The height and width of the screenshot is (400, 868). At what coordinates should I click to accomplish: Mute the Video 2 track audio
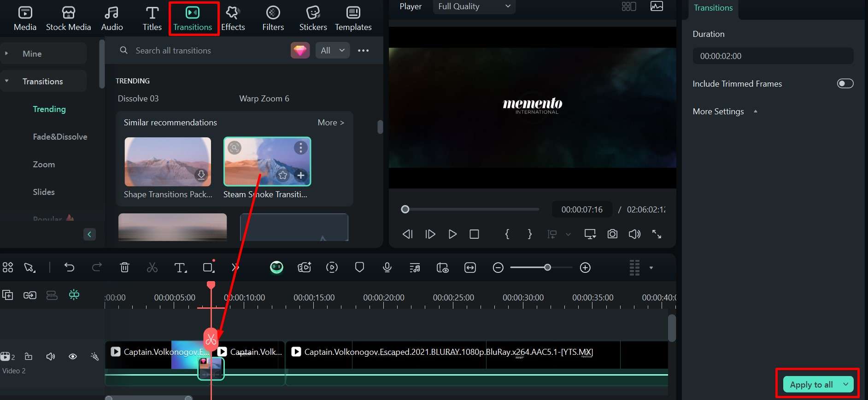click(51, 357)
